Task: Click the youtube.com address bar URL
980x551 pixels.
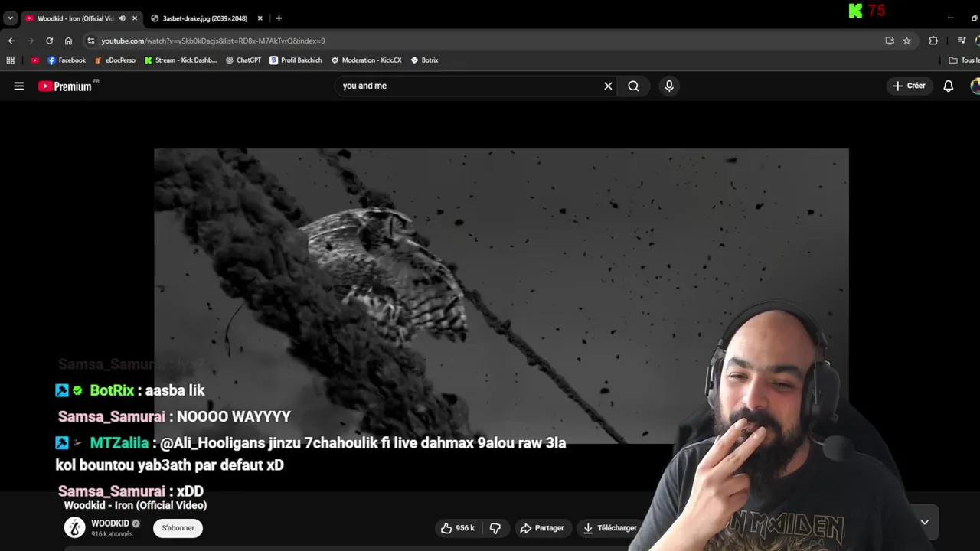Action: pyautogui.click(x=213, y=41)
